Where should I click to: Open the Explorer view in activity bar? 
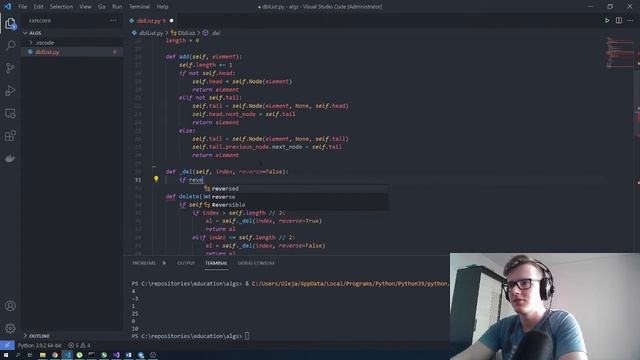(x=10, y=24)
